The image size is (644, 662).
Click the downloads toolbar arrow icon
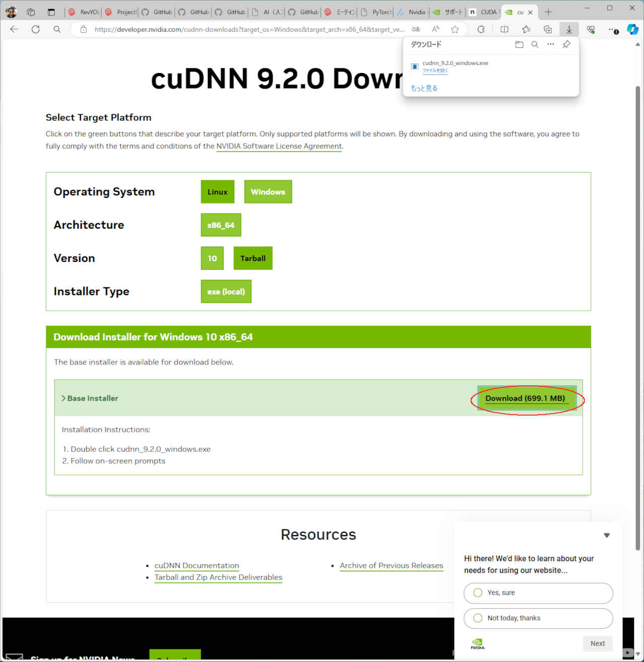pos(569,29)
